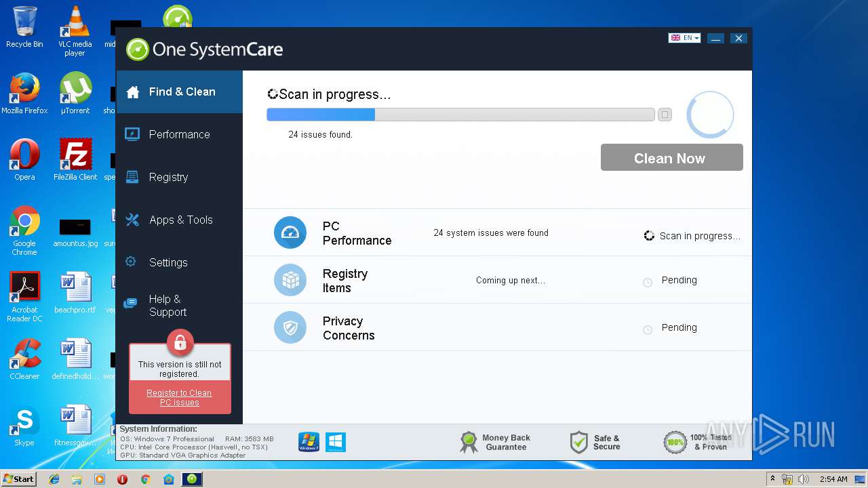Click the Windows 8 logo badge

coord(336,442)
